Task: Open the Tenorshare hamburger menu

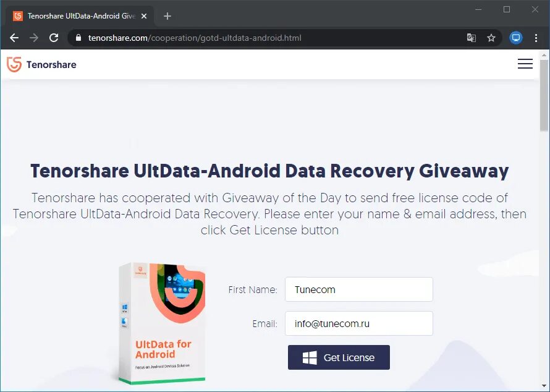Action: [525, 64]
